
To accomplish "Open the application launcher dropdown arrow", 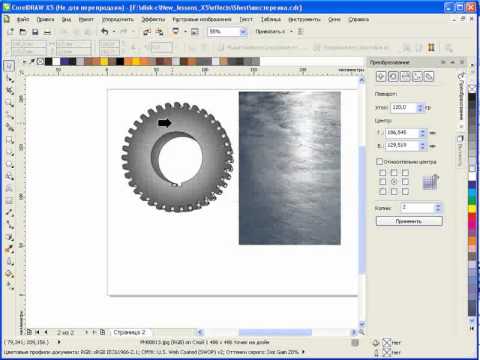I will point(185,31).
